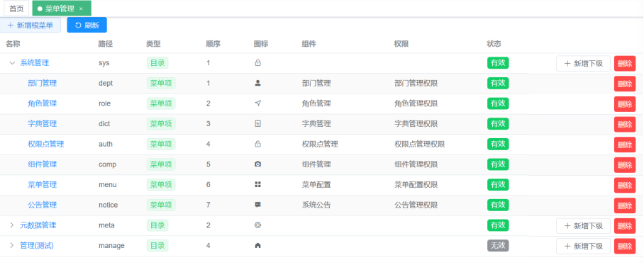
Task: Click the 无效 status tag
Action: coord(498,246)
